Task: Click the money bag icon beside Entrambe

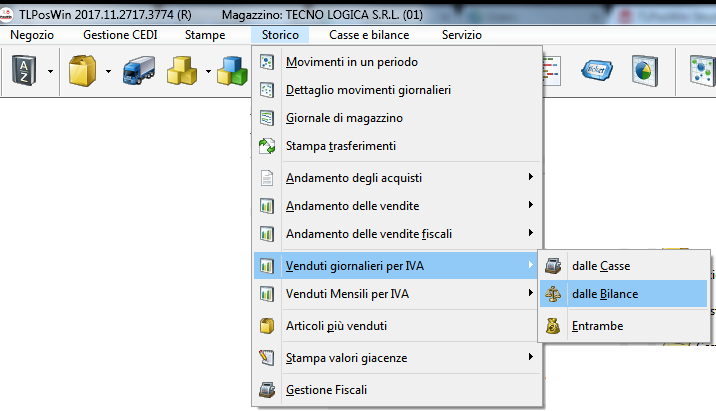Action: tap(551, 325)
